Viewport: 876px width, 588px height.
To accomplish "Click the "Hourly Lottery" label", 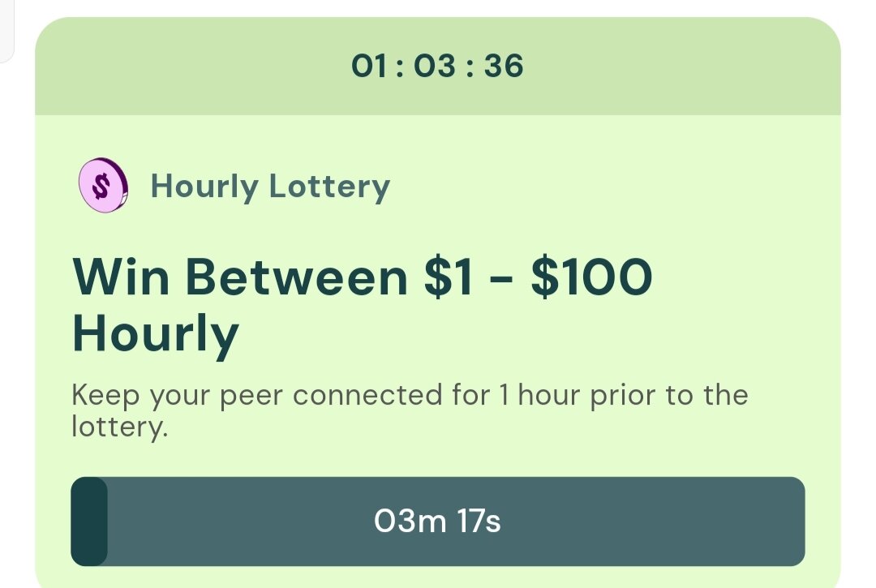I will pos(270,187).
